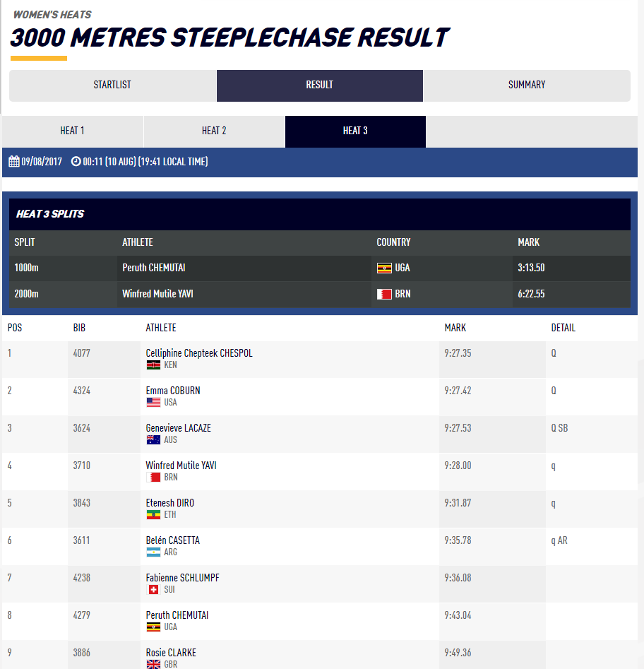Click Genevieve Lacaze's name
Viewport: 644px width, 669px height.
pyautogui.click(x=178, y=428)
